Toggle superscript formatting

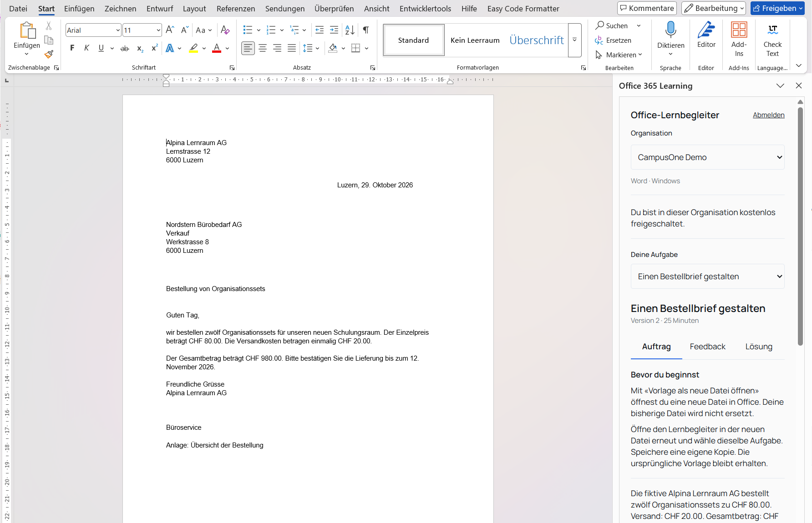pos(154,48)
